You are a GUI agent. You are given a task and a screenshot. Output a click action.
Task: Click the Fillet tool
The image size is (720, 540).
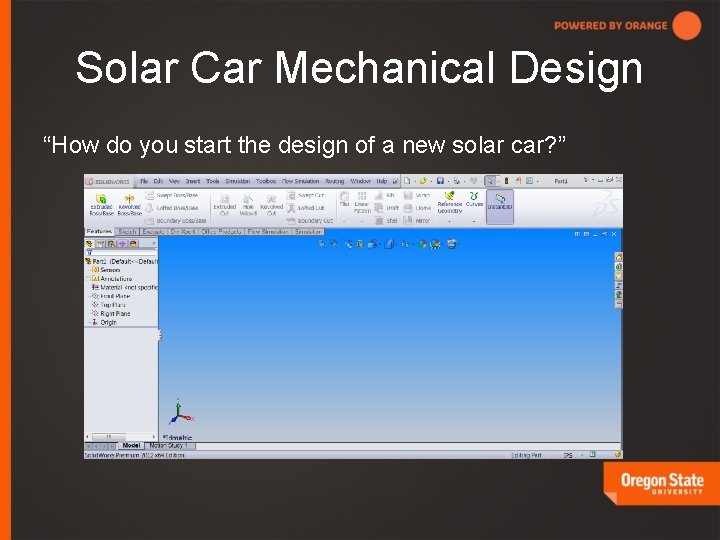[x=344, y=199]
